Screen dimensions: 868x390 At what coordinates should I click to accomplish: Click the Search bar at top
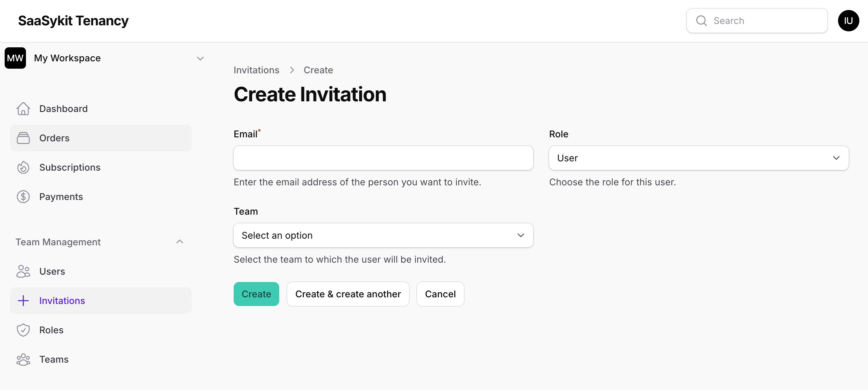757,21
